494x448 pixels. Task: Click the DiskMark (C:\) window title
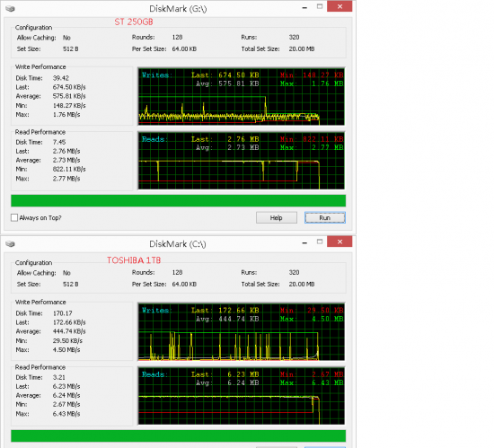(x=178, y=244)
